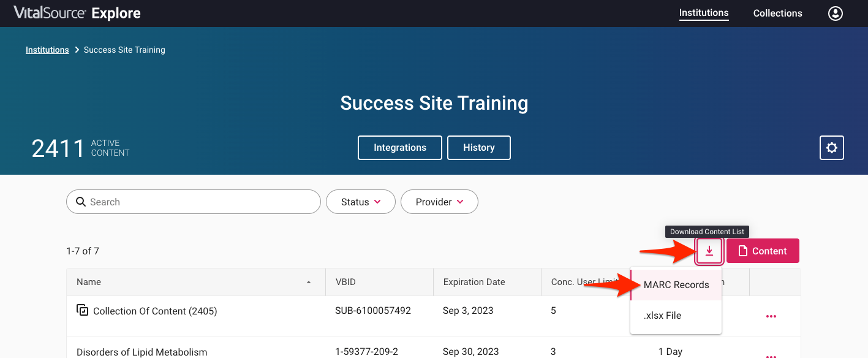Screen dimensions: 868x358
Task: Click the download Content List icon
Action: (709, 250)
